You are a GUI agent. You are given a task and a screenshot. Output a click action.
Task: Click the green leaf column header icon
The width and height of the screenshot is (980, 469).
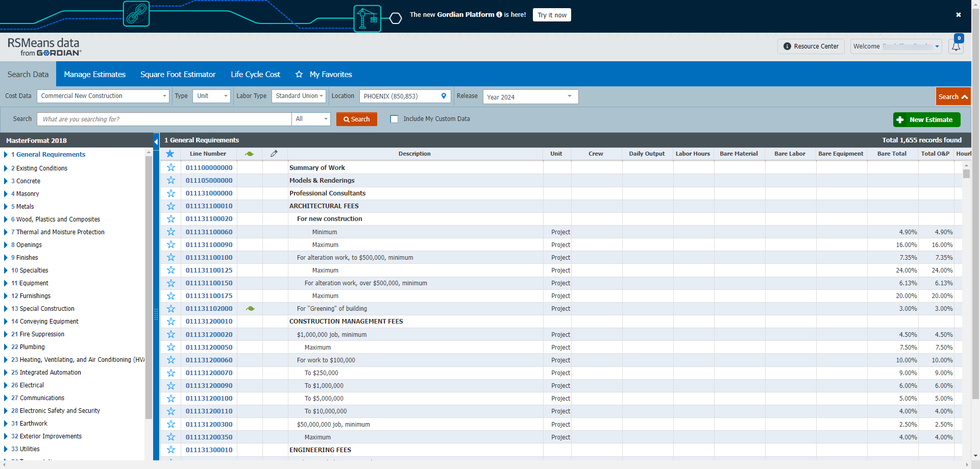(249, 154)
